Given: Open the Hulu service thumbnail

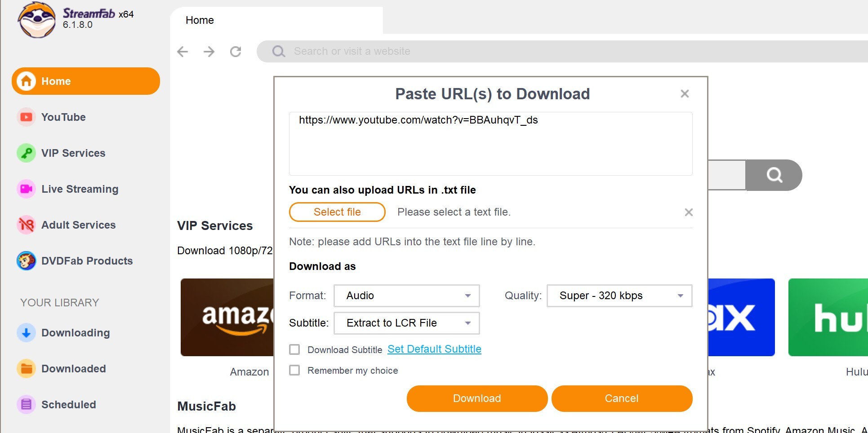Looking at the screenshot, I should pos(828,317).
